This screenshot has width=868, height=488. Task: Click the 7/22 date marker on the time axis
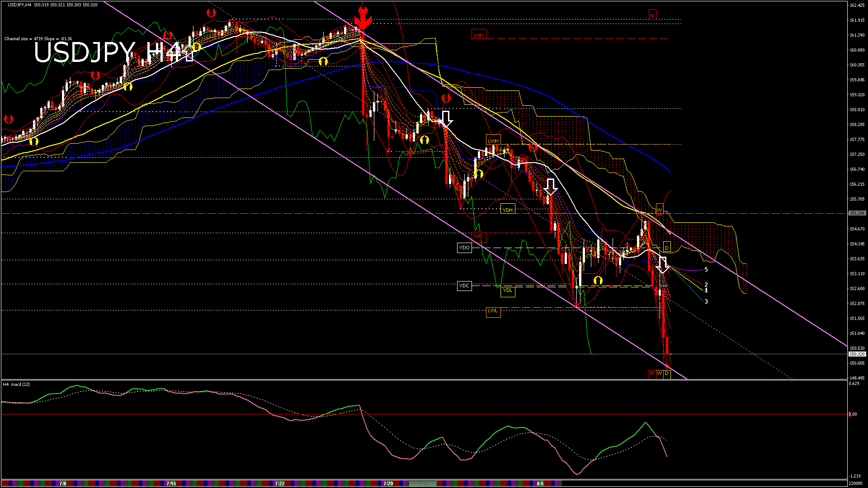point(280,483)
